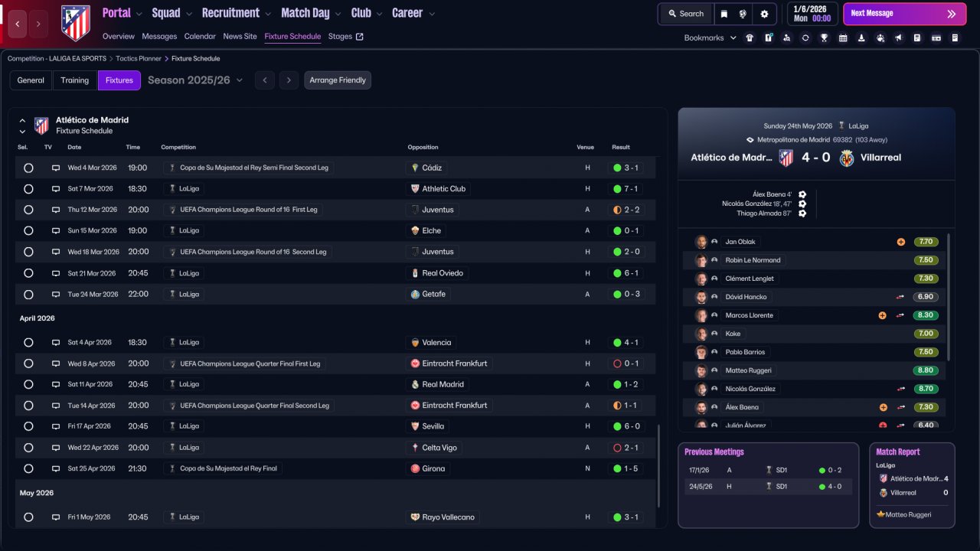Select the radio button for the Elche fixture

click(x=28, y=230)
